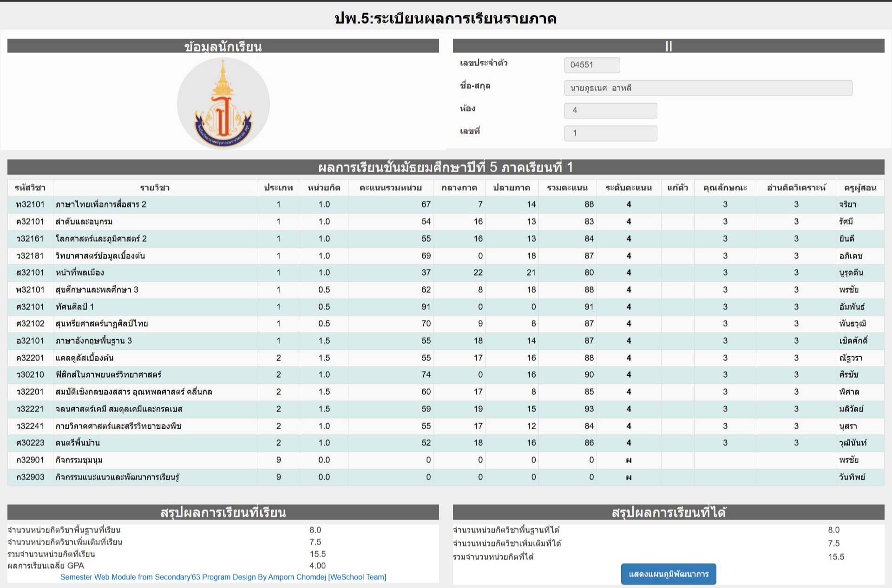Viewport: 892px width, 588px height.
Task: Click the ครูผู้สอน column header
Action: point(860,188)
